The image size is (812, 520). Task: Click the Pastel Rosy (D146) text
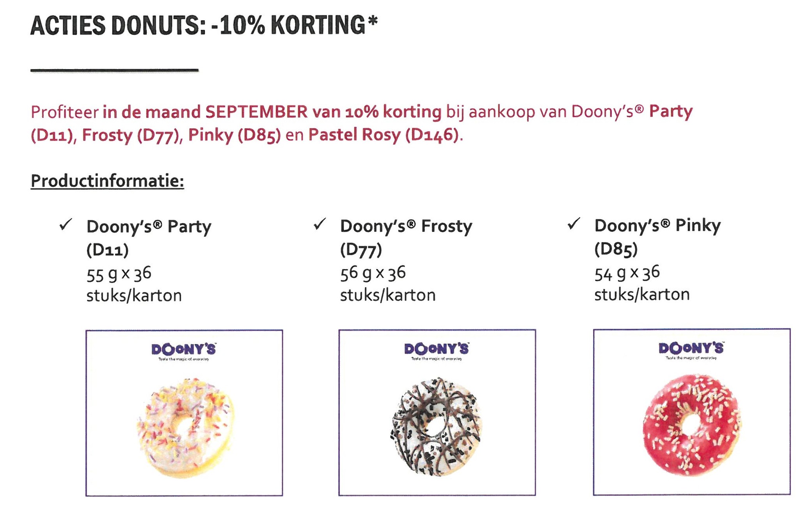383,135
